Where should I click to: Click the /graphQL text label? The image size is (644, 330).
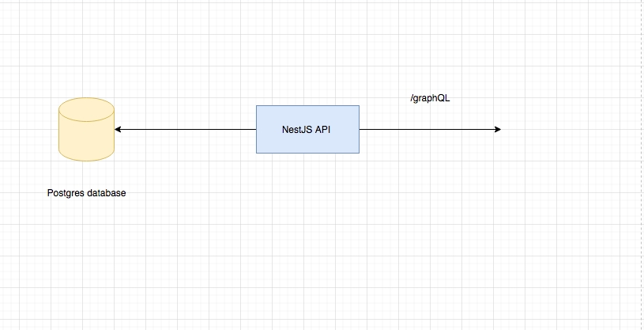430,99
